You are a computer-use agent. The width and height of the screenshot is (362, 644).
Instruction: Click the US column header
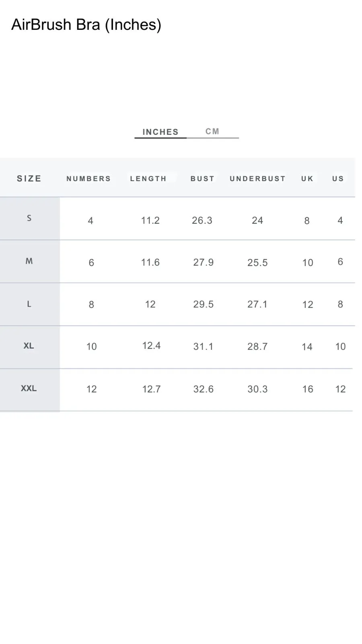[338, 178]
